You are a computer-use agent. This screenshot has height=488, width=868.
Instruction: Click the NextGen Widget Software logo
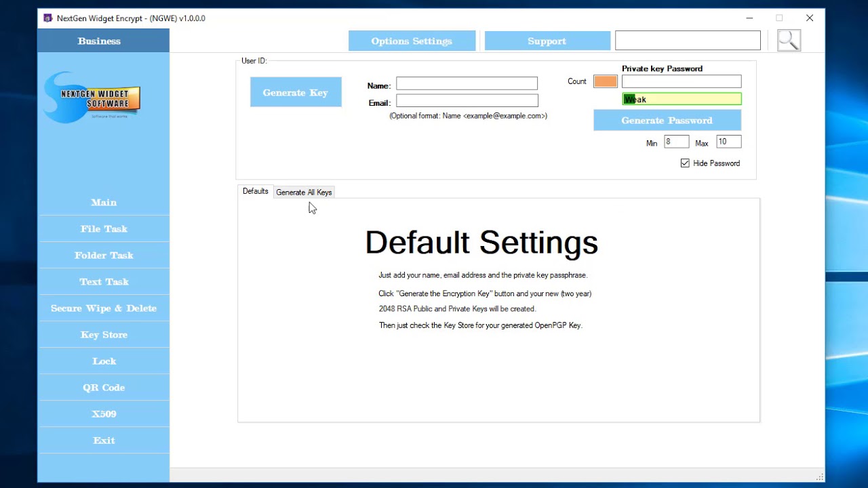(x=92, y=98)
